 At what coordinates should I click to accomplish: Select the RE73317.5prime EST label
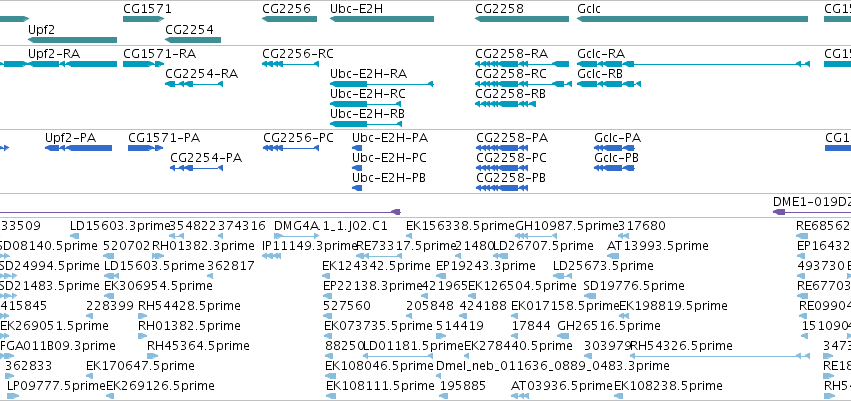(406, 246)
